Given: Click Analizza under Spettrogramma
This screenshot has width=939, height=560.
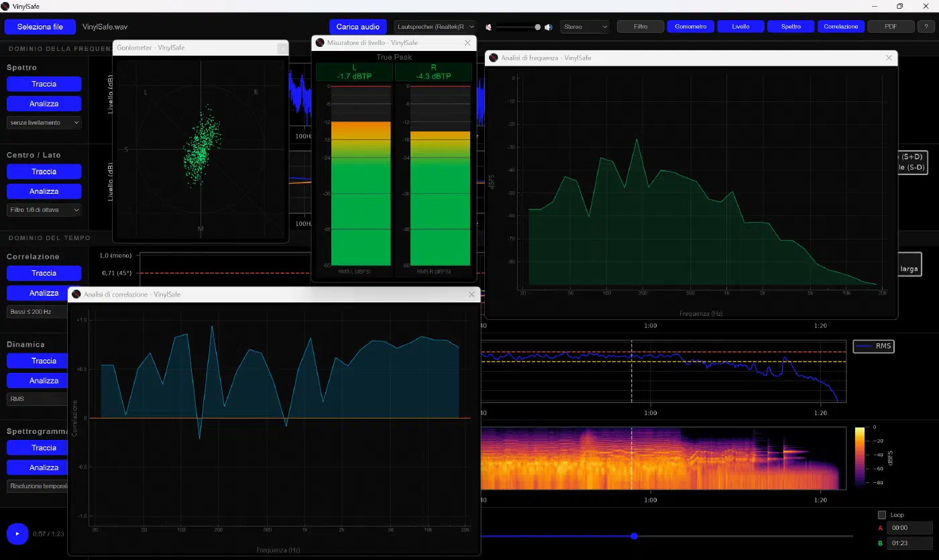Looking at the screenshot, I should (x=37, y=467).
